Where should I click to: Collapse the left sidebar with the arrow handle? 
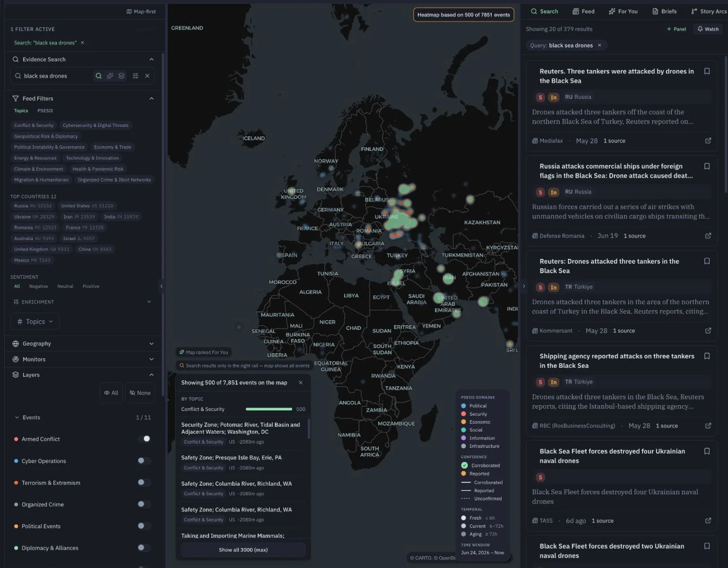(x=161, y=286)
